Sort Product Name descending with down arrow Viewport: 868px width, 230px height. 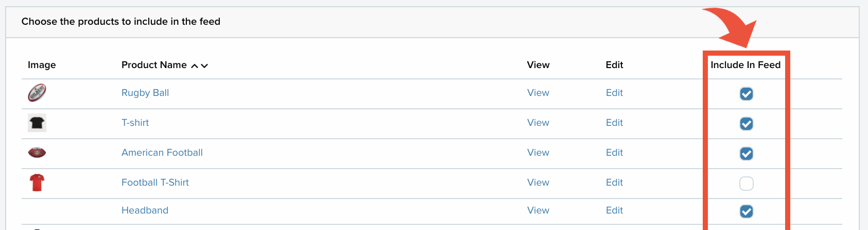[204, 65]
